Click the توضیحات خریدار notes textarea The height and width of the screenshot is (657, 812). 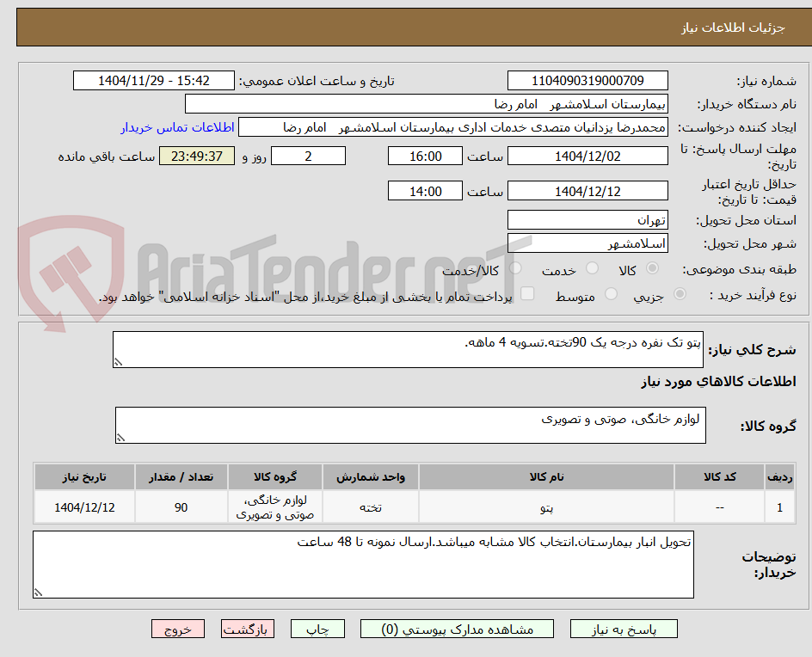pyautogui.click(x=364, y=564)
